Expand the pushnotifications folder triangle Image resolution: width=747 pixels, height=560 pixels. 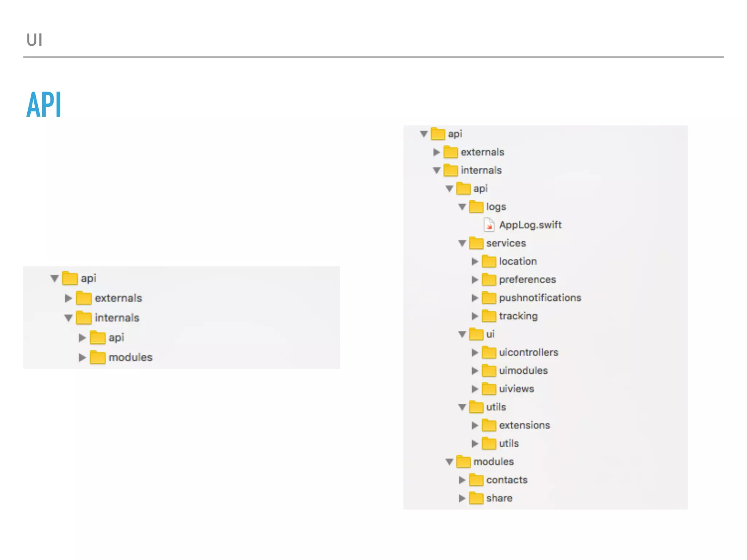(x=475, y=298)
